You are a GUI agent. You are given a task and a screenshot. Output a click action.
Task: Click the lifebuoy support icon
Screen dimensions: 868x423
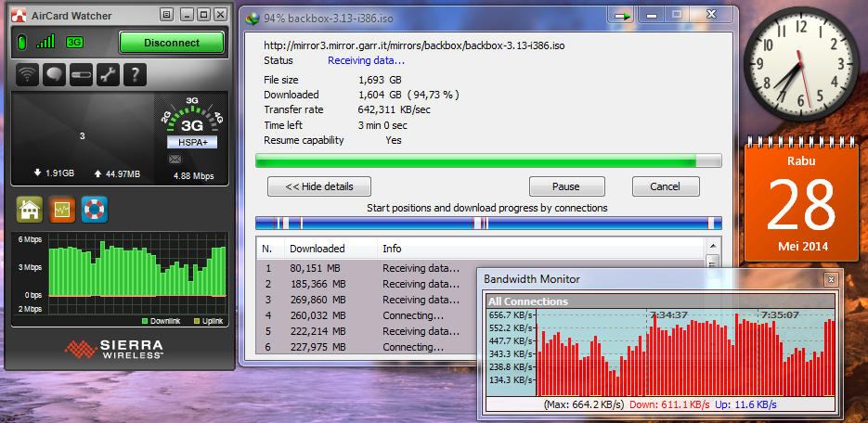[x=94, y=210]
